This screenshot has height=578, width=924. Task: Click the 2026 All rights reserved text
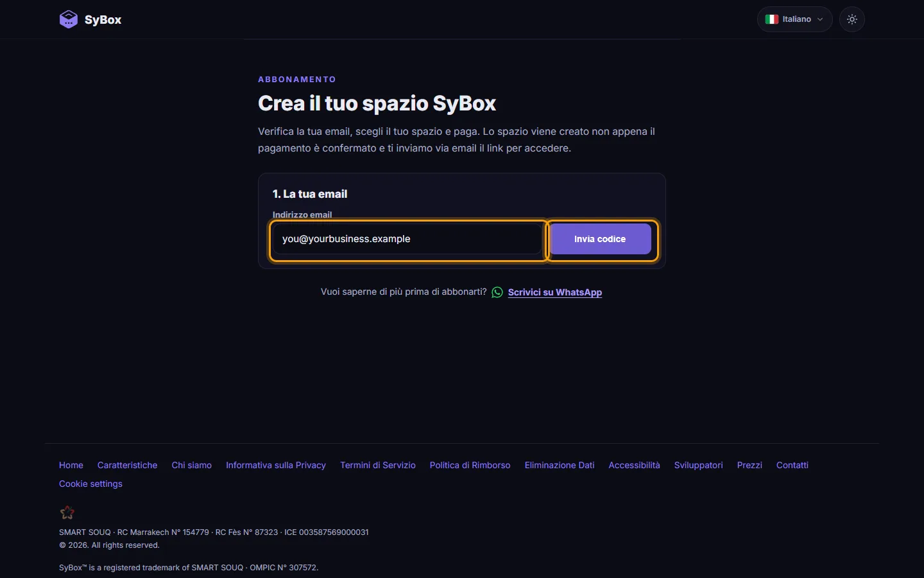click(109, 545)
